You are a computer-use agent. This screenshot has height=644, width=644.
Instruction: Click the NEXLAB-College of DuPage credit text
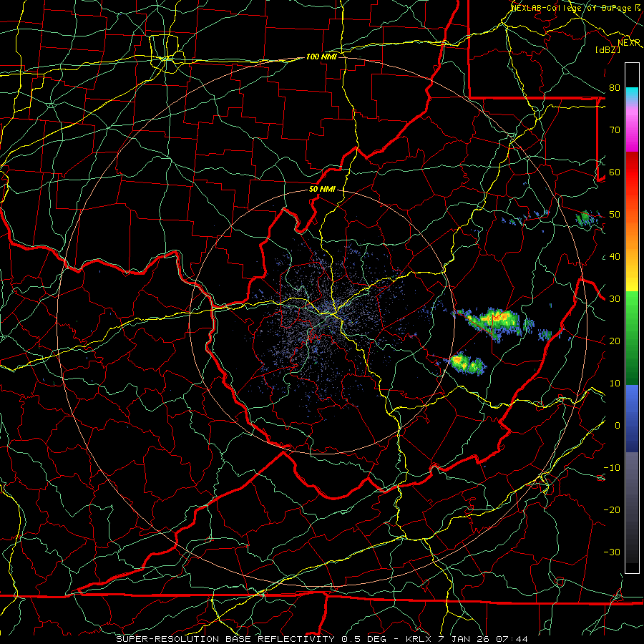pos(575,8)
